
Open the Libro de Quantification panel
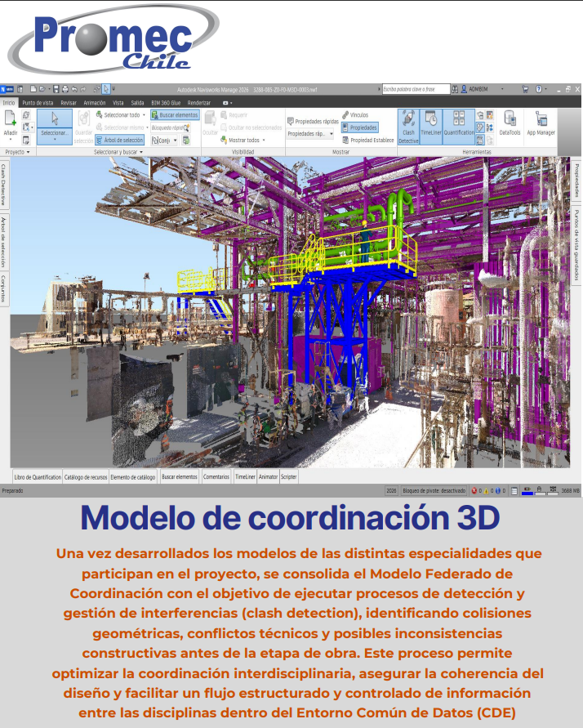point(38,476)
